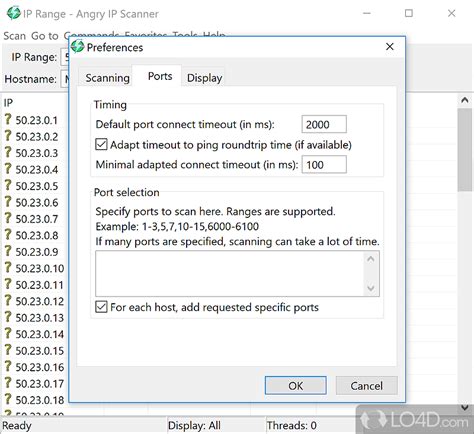The height and width of the screenshot is (434, 474).
Task: Minimize the Angry IP Scanner window
Action: click(367, 13)
